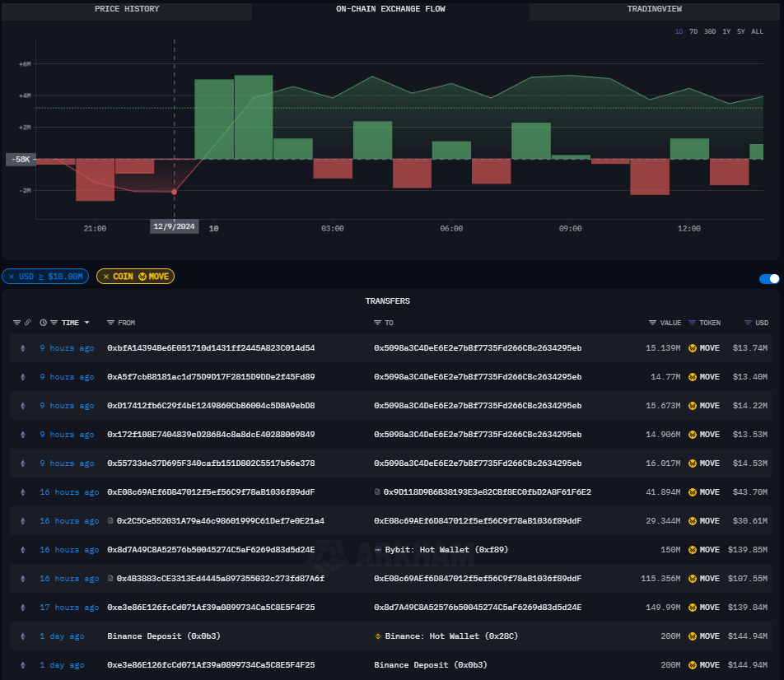Click the VALUE column filter icon
The height and width of the screenshot is (680, 784).
click(652, 323)
